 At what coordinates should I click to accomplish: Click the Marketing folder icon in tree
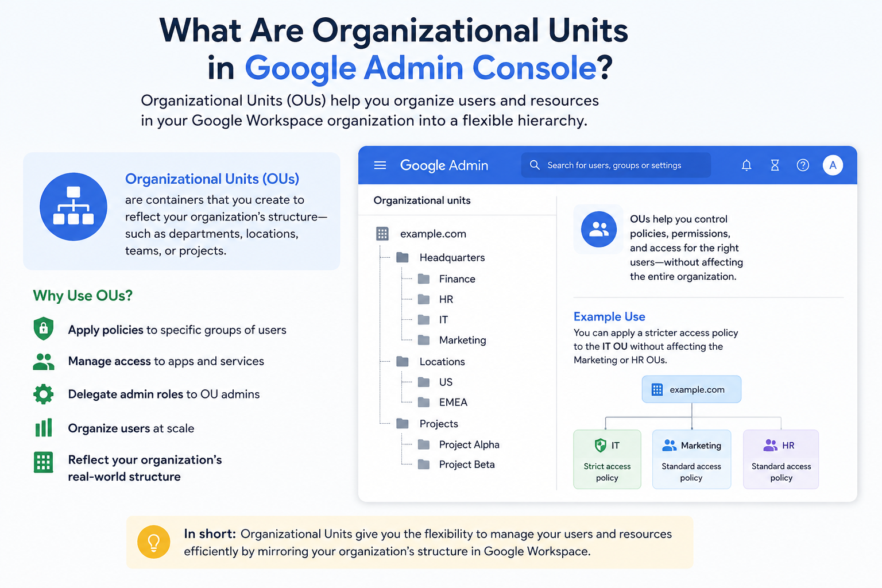click(424, 340)
